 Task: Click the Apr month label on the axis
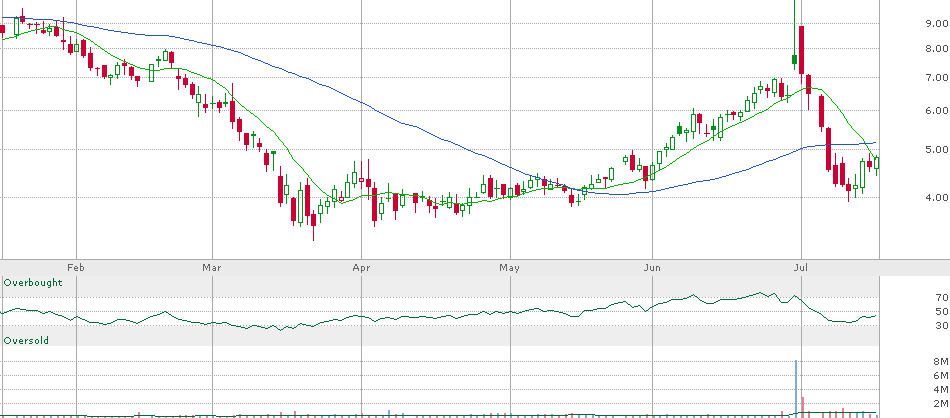coord(361,267)
